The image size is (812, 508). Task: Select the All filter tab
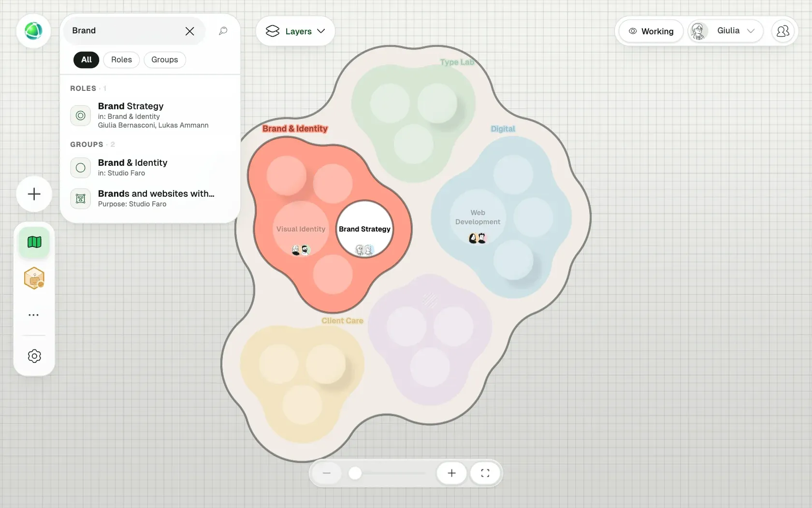86,59
